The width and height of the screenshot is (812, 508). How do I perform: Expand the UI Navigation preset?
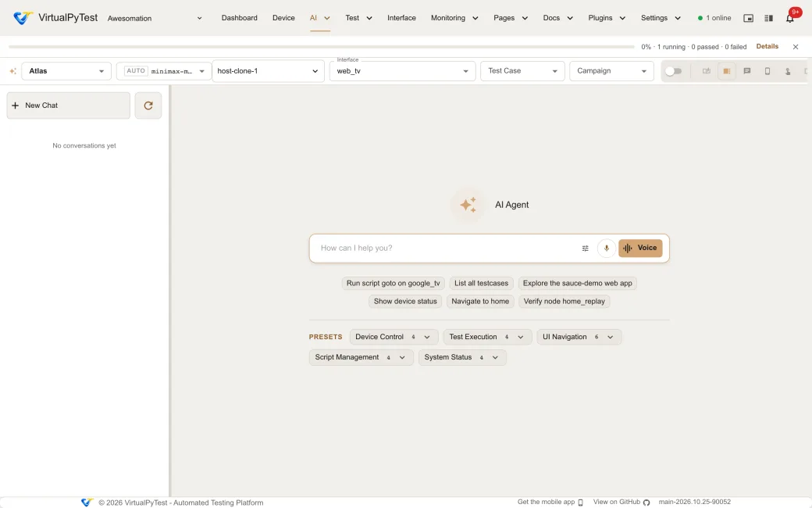click(579, 337)
